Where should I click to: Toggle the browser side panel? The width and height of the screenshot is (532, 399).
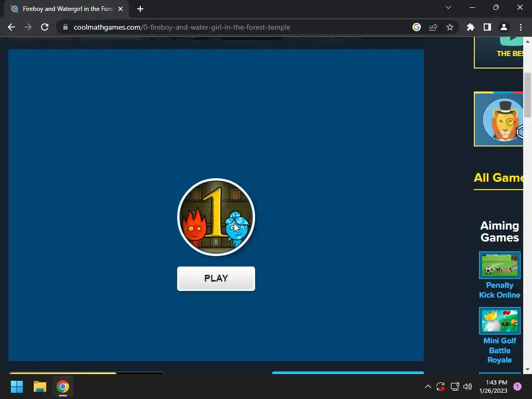pos(487,27)
